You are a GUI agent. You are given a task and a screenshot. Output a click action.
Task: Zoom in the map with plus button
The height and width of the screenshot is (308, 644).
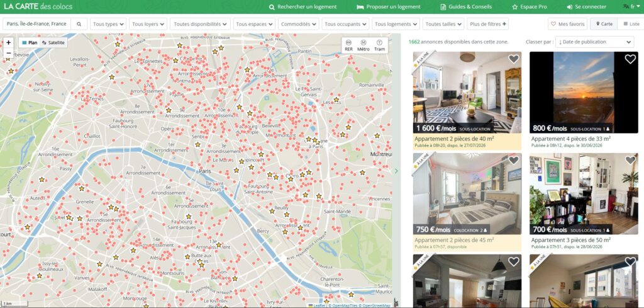tap(8, 42)
